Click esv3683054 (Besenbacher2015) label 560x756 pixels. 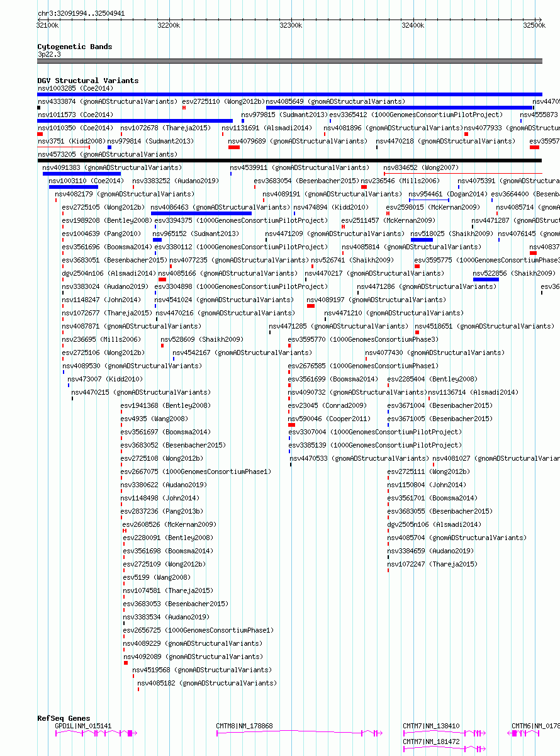coord(306,181)
